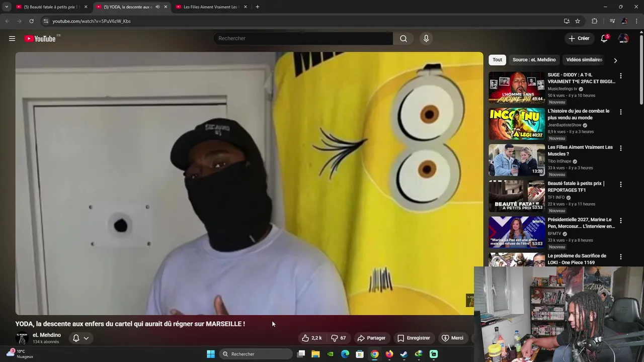Screen dimensions: 644x362
Task: Click 'Le problème du Sacrifice de LOKI' title
Action: (x=577, y=259)
